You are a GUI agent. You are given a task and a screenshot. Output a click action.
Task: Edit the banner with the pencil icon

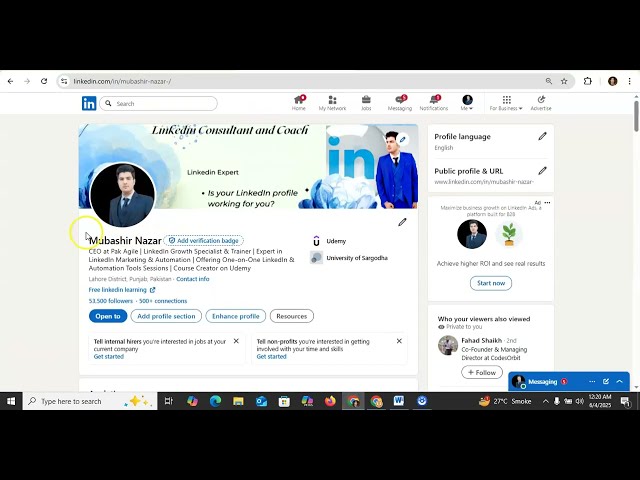tap(402, 140)
